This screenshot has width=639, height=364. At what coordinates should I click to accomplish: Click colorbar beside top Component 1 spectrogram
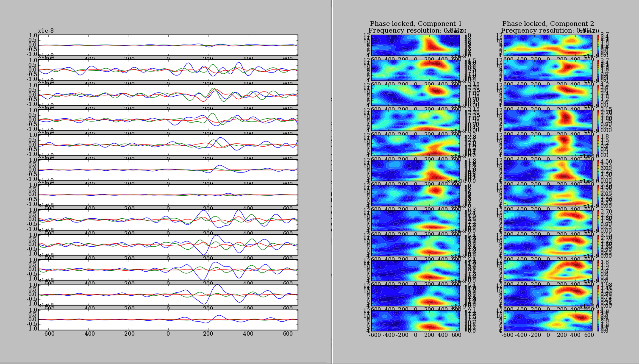[465, 45]
